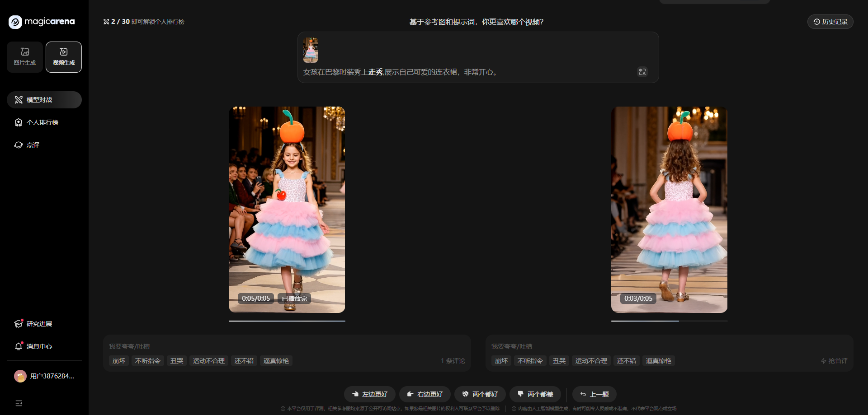Screen dimensions: 868x415
Task: Toggle the 逼真惊艳 tag for right video
Action: 658,361
